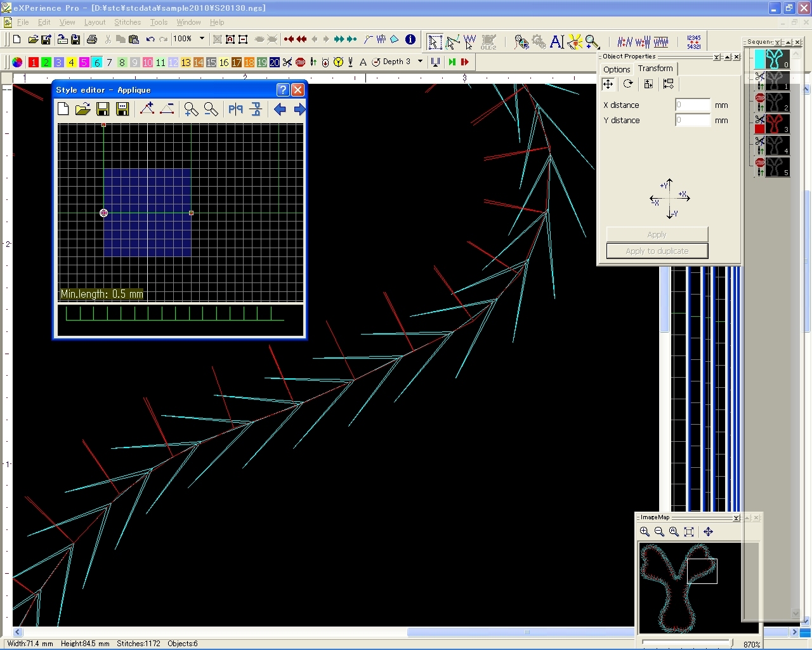This screenshot has width=812, height=650.
Task: Collapse the Sequence panel with up arrow
Action: click(x=788, y=43)
